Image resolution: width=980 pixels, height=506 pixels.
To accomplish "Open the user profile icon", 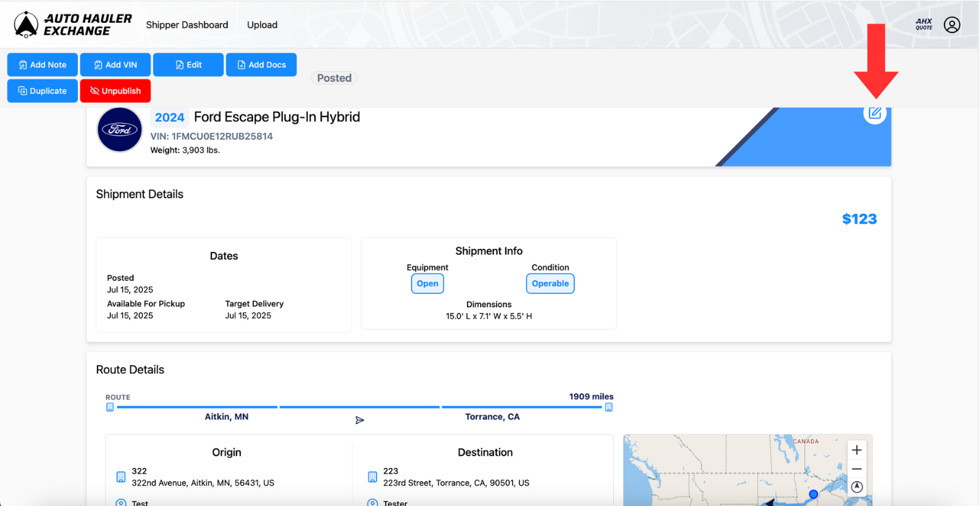I will point(952,25).
